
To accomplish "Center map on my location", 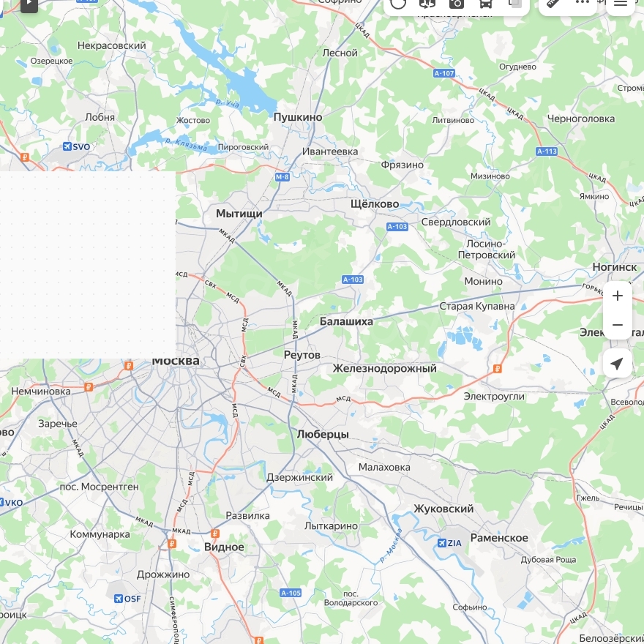I will pyautogui.click(x=618, y=363).
